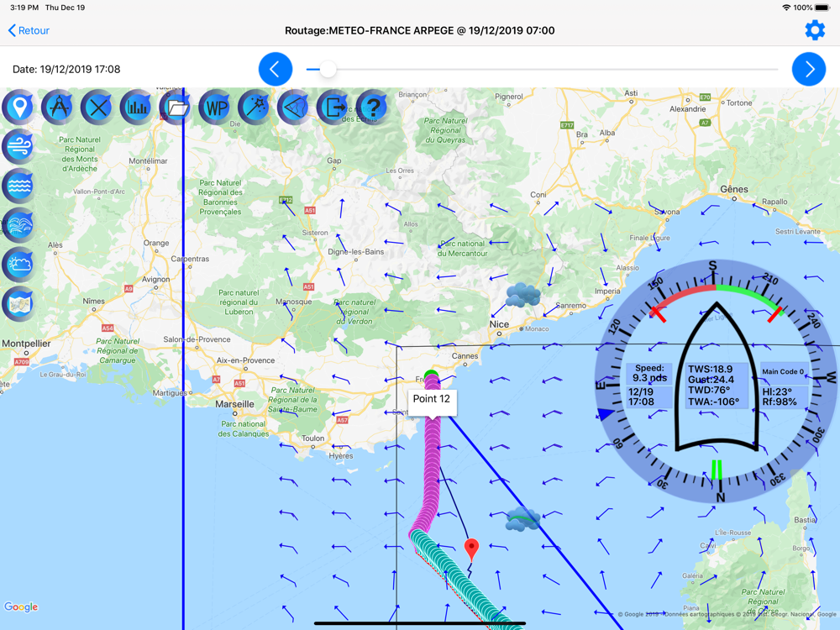Open the folder file icon
This screenshot has height=630, width=840.
176,108
